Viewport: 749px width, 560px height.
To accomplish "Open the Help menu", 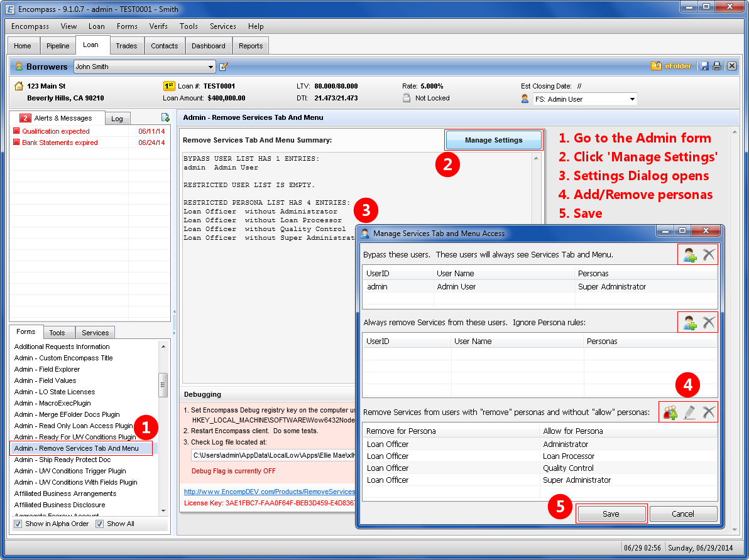I will 256,26.
